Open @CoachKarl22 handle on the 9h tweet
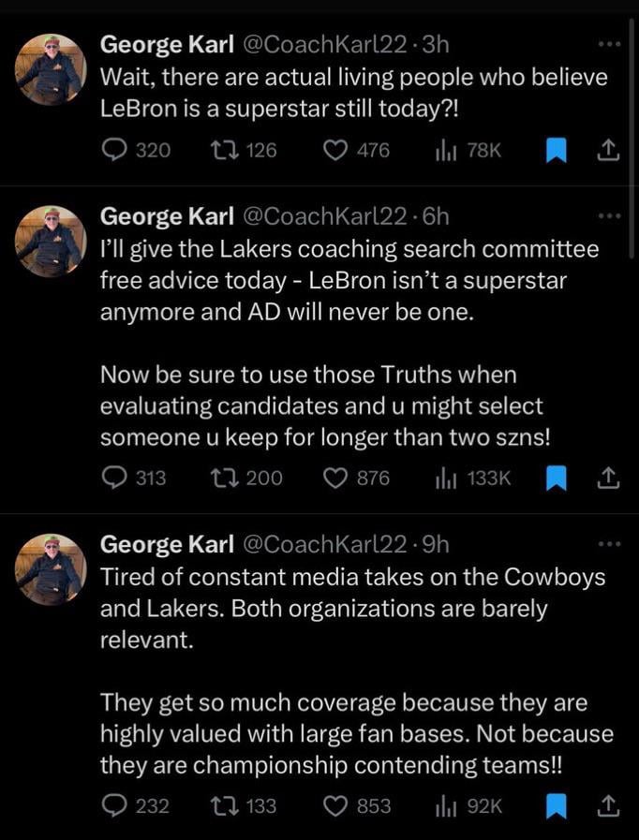The height and width of the screenshot is (840, 639). click(325, 544)
